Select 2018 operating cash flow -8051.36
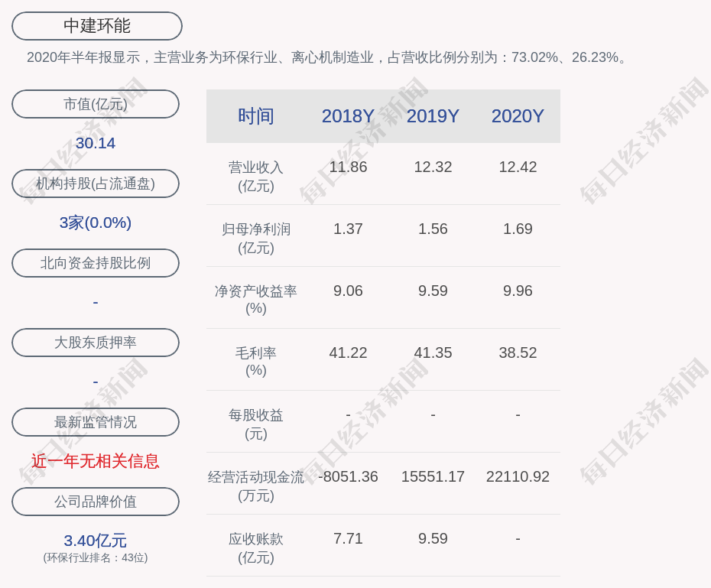Image resolution: width=711 pixels, height=588 pixels. 348,477
